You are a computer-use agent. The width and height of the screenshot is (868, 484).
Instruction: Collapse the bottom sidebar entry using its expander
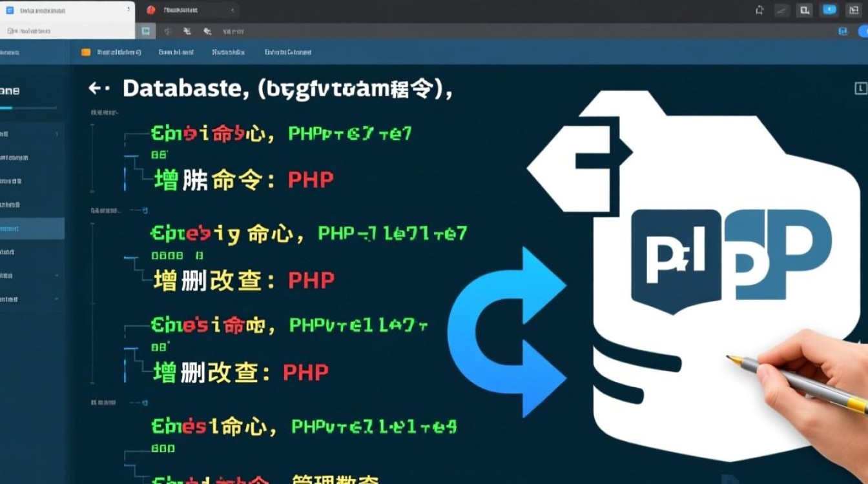pyautogui.click(x=57, y=299)
